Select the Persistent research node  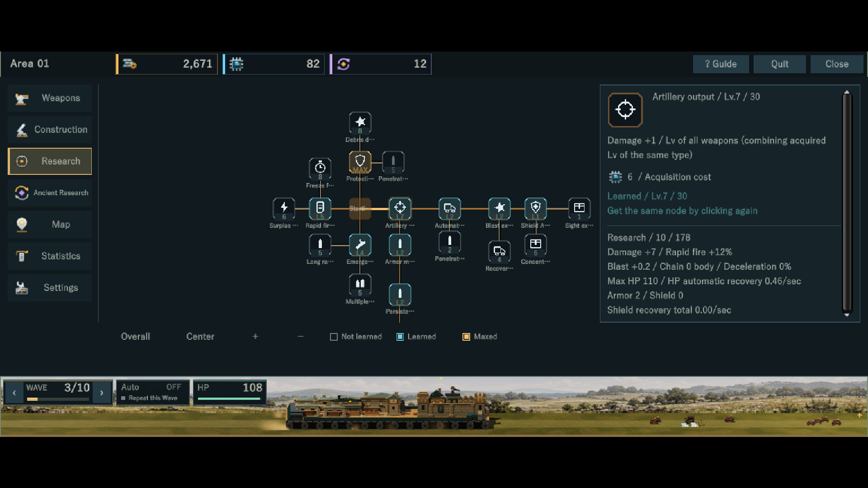pyautogui.click(x=400, y=295)
